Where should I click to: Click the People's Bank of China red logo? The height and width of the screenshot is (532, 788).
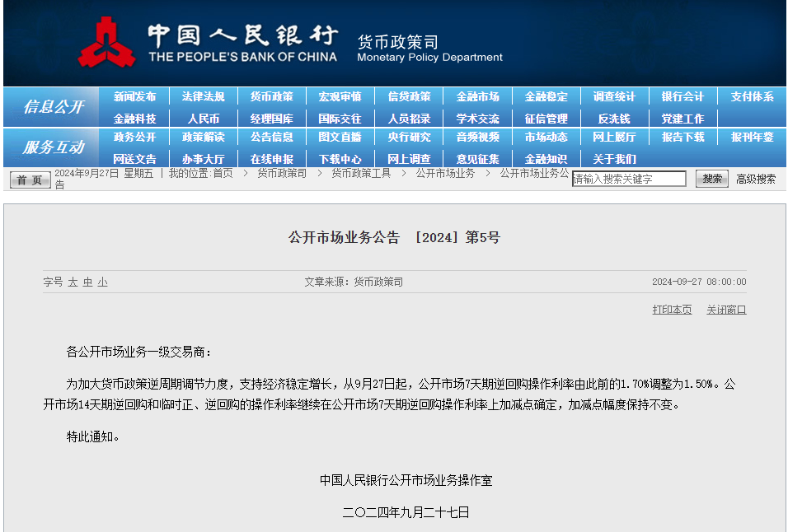point(106,42)
